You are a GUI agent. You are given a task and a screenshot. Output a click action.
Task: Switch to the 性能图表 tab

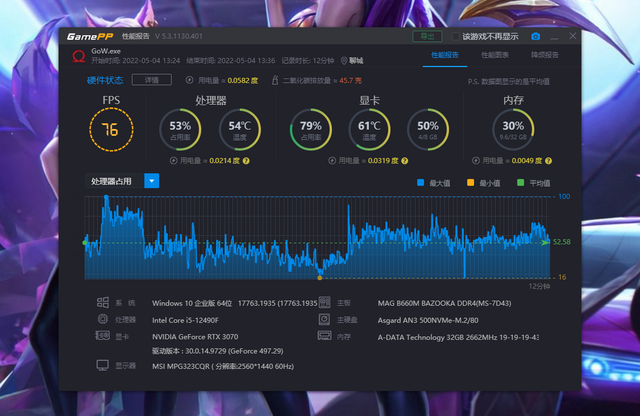495,55
